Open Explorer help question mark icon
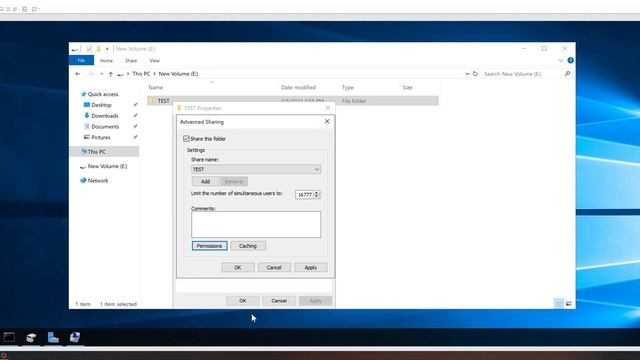This screenshot has height=360, width=640. tap(571, 60)
